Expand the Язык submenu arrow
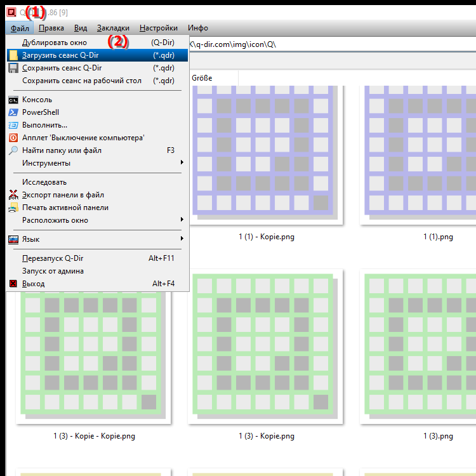The image size is (476, 476). (182, 239)
